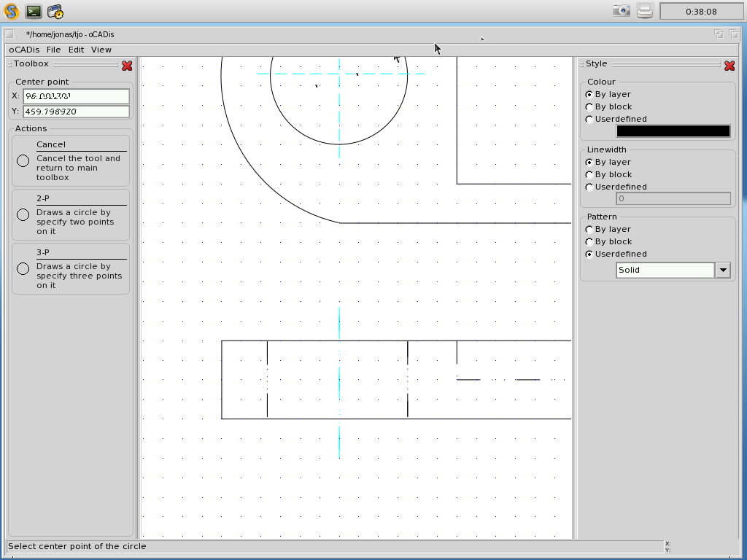This screenshot has height=560, width=747.
Task: Open the File menu
Action: point(53,50)
